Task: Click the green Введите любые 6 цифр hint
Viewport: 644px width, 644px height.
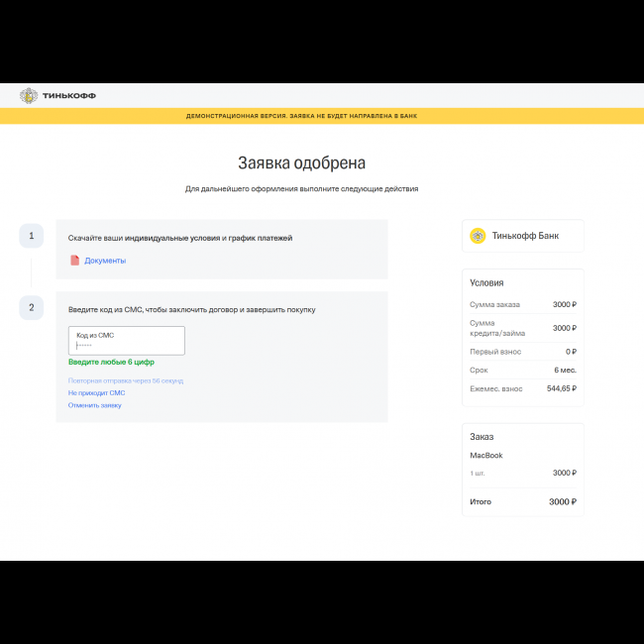Action: pyautogui.click(x=111, y=363)
